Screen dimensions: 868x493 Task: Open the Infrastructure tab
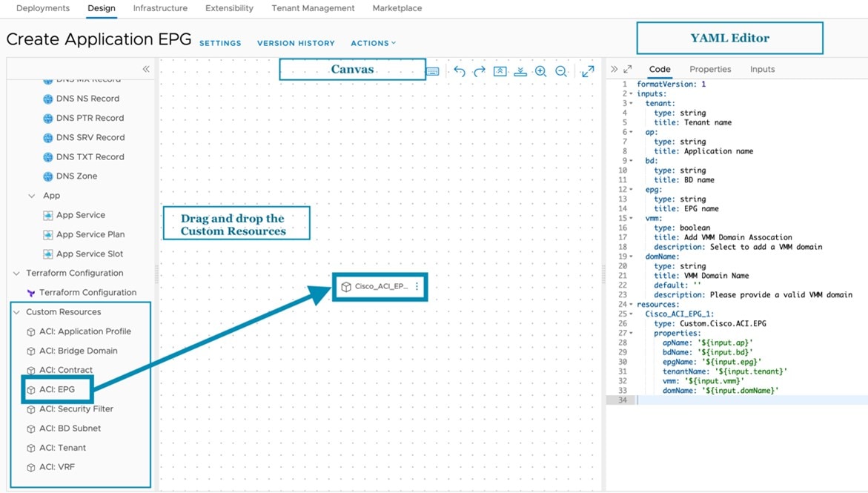coord(161,8)
